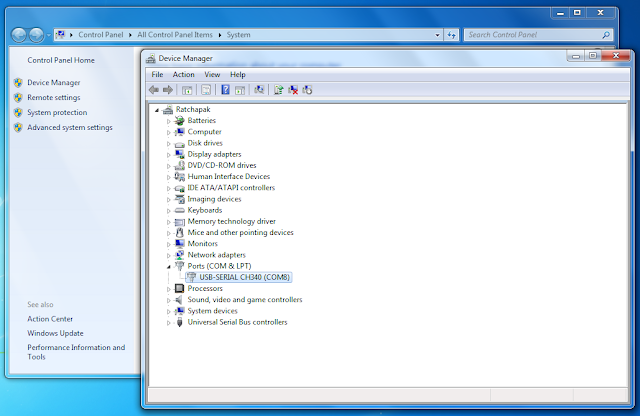Click the Computer category icon in tree

coord(179,132)
